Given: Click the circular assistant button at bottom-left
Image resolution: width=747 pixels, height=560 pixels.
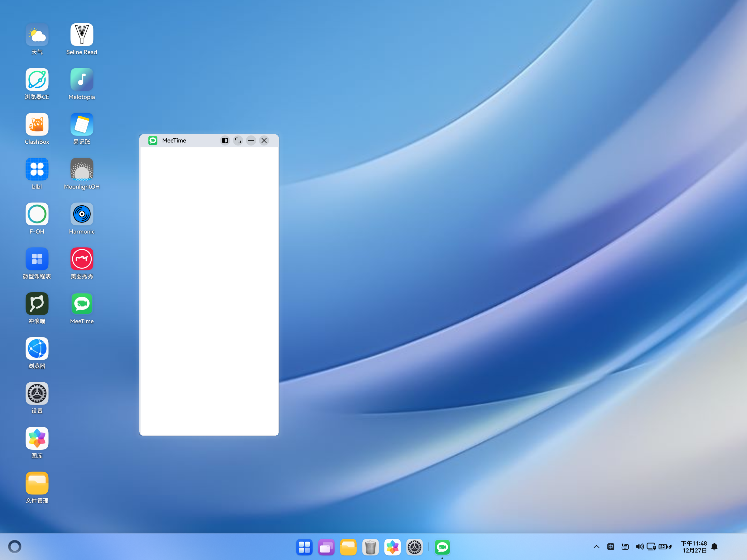Looking at the screenshot, I should (x=15, y=546).
